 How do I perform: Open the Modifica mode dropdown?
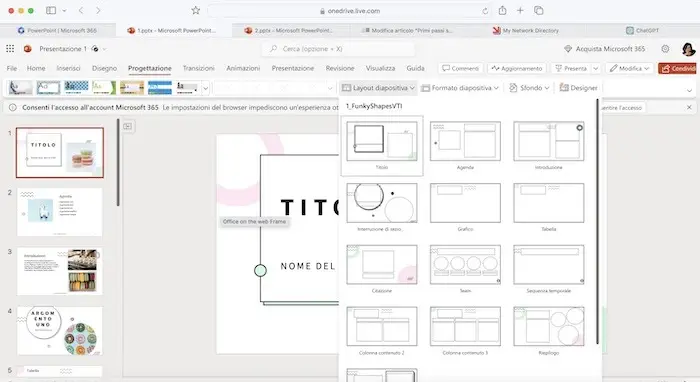point(629,68)
